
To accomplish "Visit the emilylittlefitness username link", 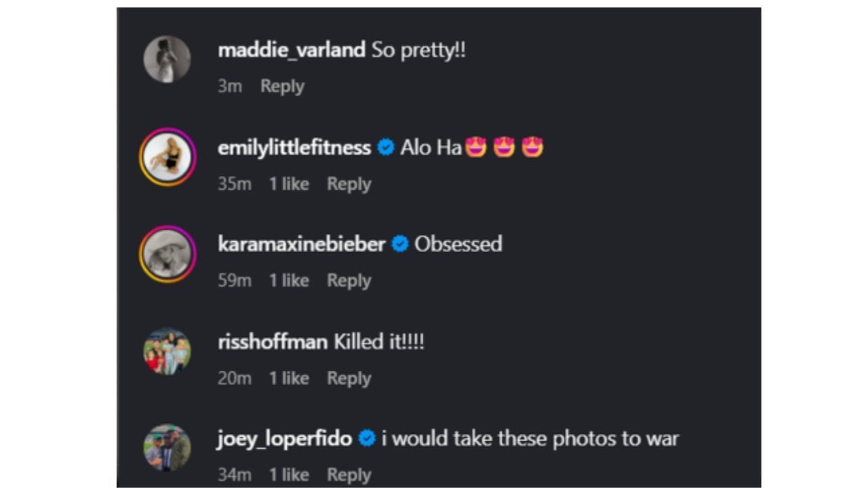I will point(294,147).
